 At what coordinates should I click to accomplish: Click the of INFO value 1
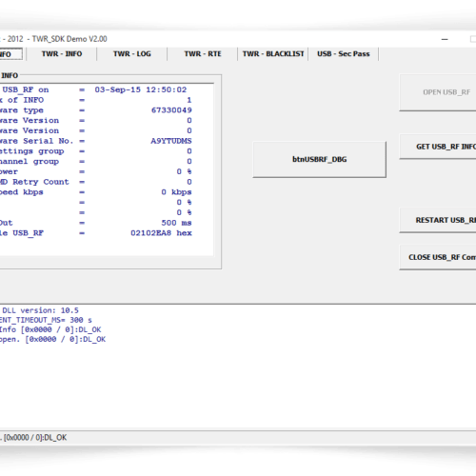point(189,100)
